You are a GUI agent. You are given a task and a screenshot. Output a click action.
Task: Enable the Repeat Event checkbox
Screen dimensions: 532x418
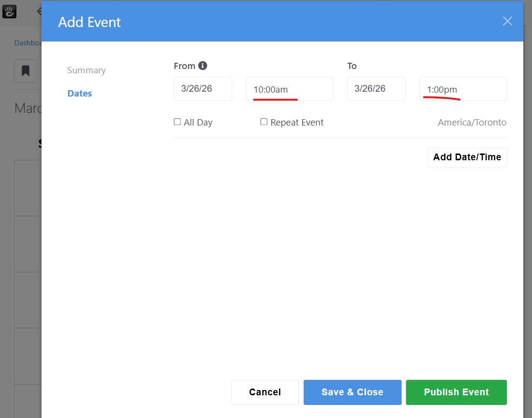pyautogui.click(x=264, y=122)
